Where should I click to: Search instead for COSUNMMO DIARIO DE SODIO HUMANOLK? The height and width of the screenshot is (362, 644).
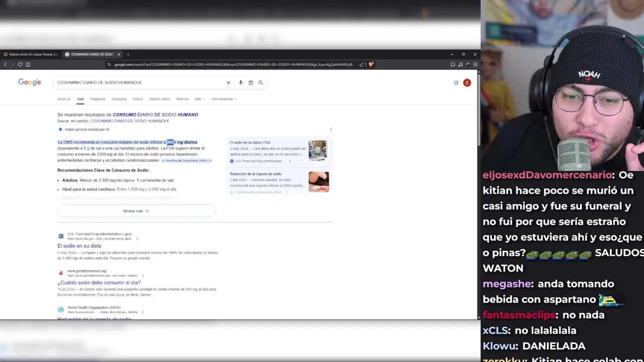129,121
